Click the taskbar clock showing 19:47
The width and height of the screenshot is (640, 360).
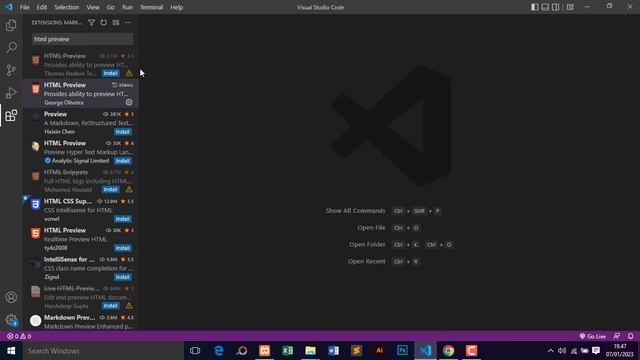click(620, 351)
